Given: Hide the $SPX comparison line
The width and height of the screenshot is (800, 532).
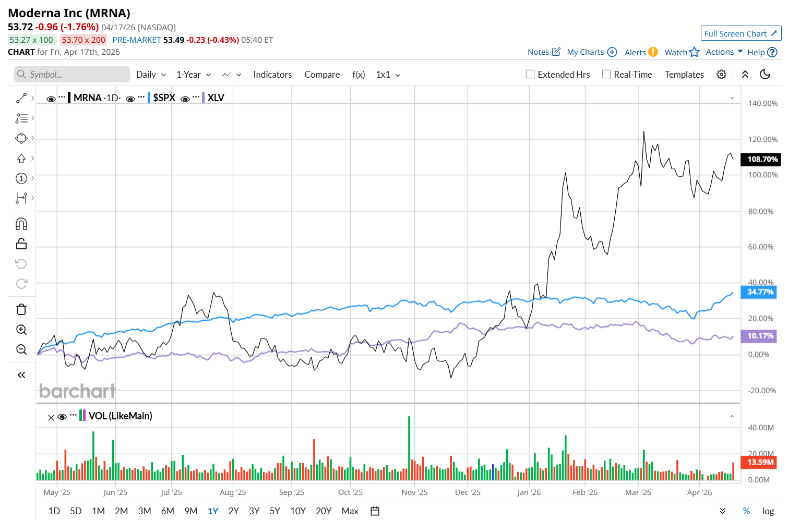Looking at the screenshot, I should [130, 99].
